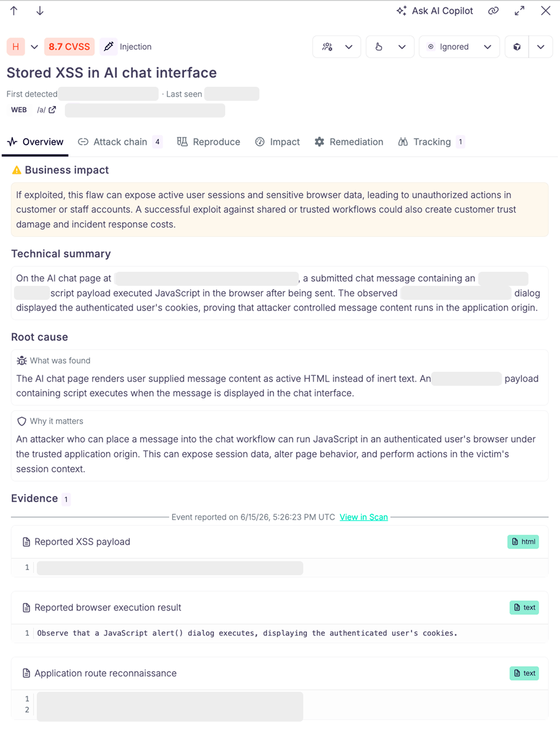This screenshot has width=560, height=733.
Task: Open dropdown chevron next to hand icon
Action: 402,47
